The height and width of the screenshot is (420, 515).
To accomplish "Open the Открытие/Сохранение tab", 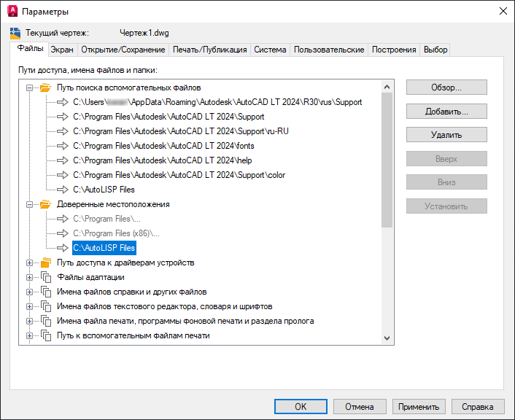I will click(123, 50).
